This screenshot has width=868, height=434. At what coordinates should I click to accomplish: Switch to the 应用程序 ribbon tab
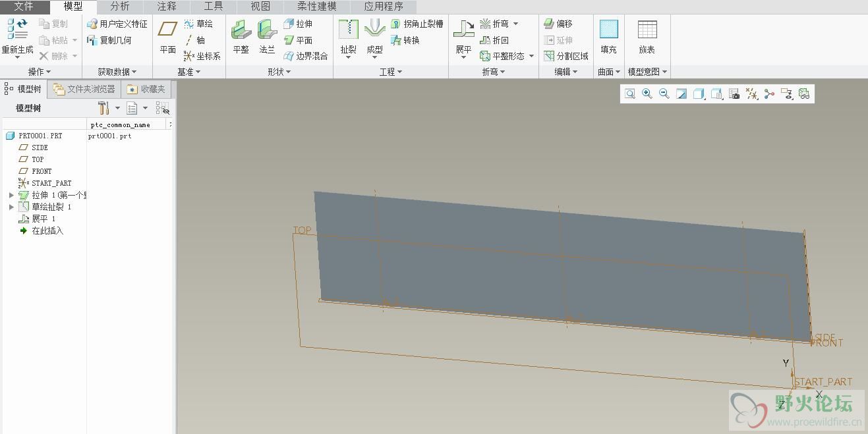coord(384,7)
